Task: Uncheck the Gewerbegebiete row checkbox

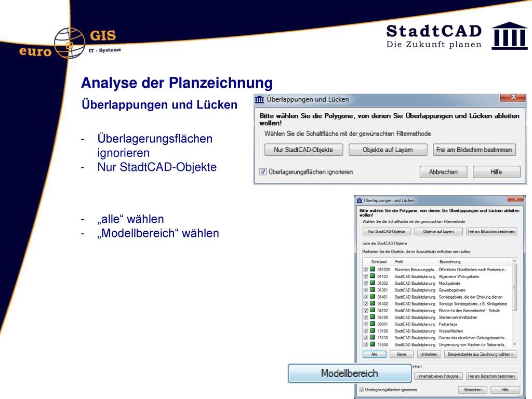Action: (366, 290)
